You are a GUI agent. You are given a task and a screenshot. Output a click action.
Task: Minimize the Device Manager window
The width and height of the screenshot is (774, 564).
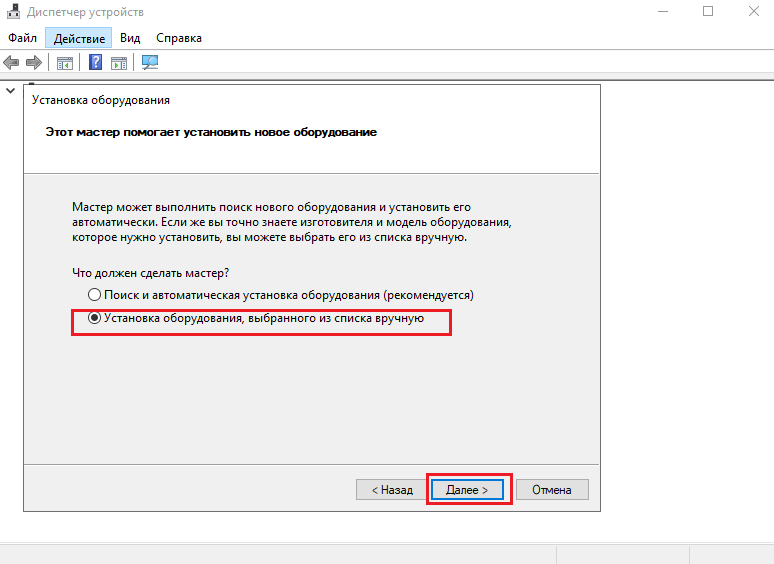pos(663,11)
